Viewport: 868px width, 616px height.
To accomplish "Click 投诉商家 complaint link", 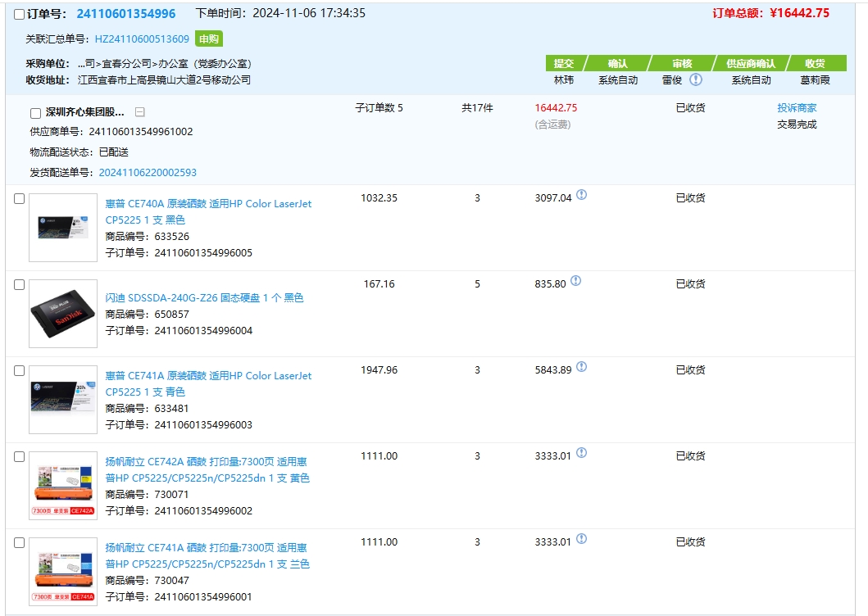I will coord(797,108).
